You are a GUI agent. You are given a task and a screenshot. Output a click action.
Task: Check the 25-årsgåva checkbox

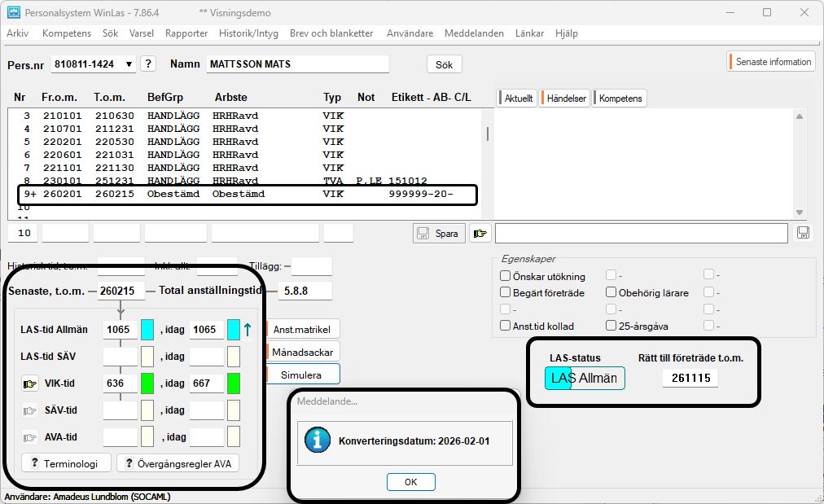[611, 326]
